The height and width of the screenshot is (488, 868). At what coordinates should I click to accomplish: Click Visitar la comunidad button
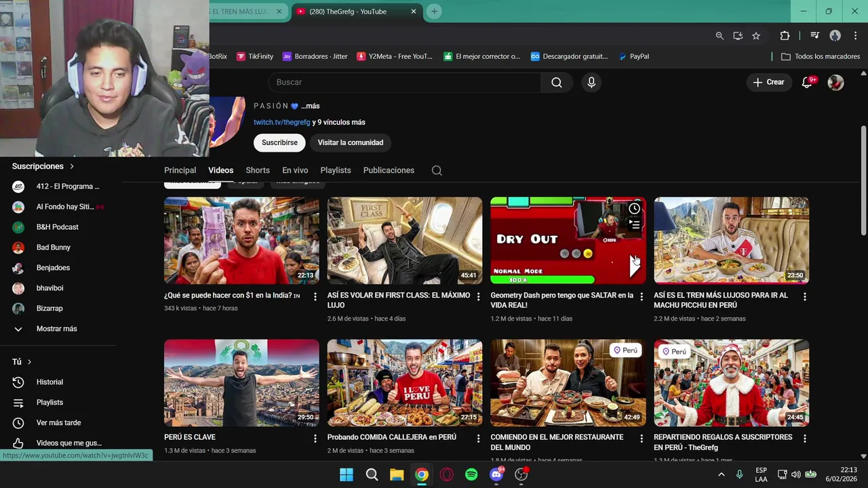351,142
